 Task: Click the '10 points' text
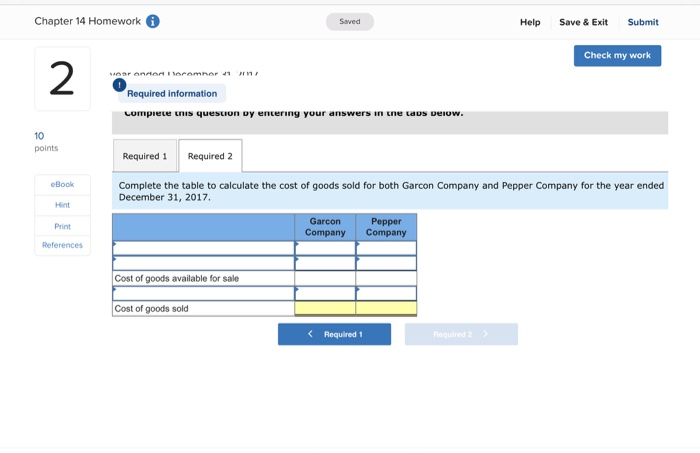(x=46, y=141)
